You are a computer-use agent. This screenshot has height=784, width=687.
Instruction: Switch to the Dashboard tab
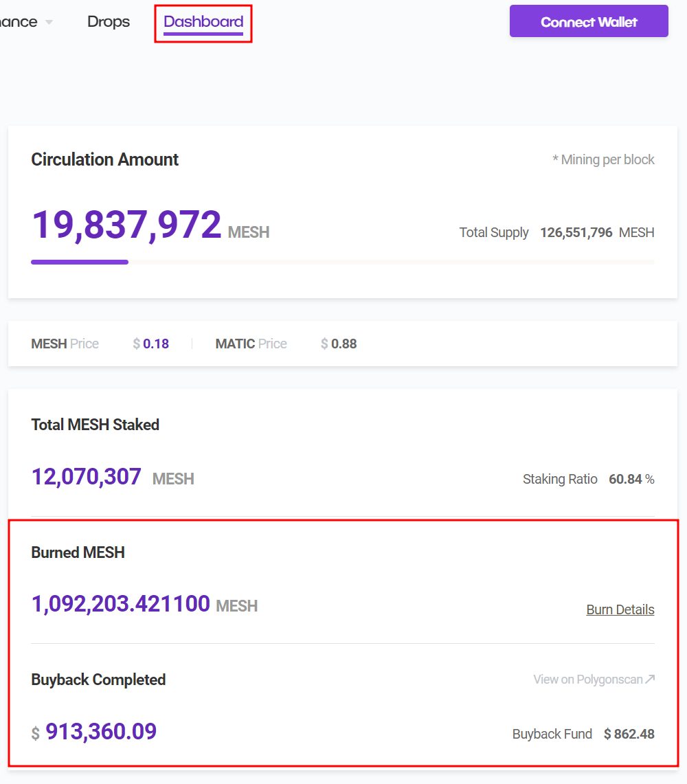203,21
